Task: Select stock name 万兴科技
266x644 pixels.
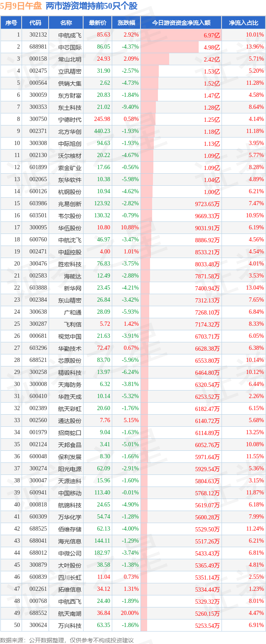Action: (x=70, y=625)
